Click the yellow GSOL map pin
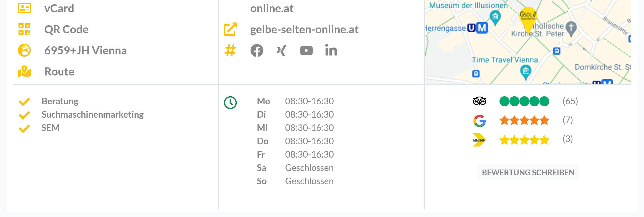This screenshot has height=217, width=644. [x=528, y=17]
